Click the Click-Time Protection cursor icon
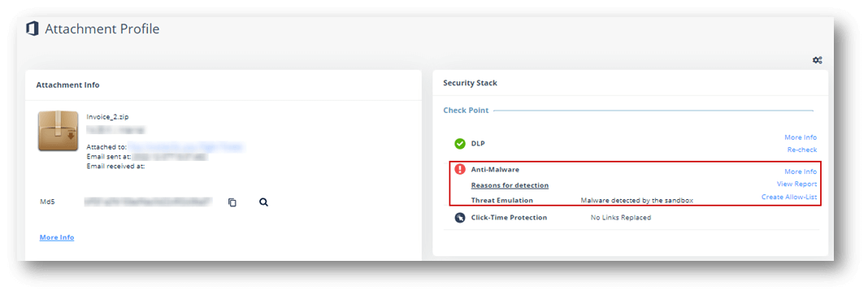This screenshot has width=868, height=295. (x=459, y=218)
